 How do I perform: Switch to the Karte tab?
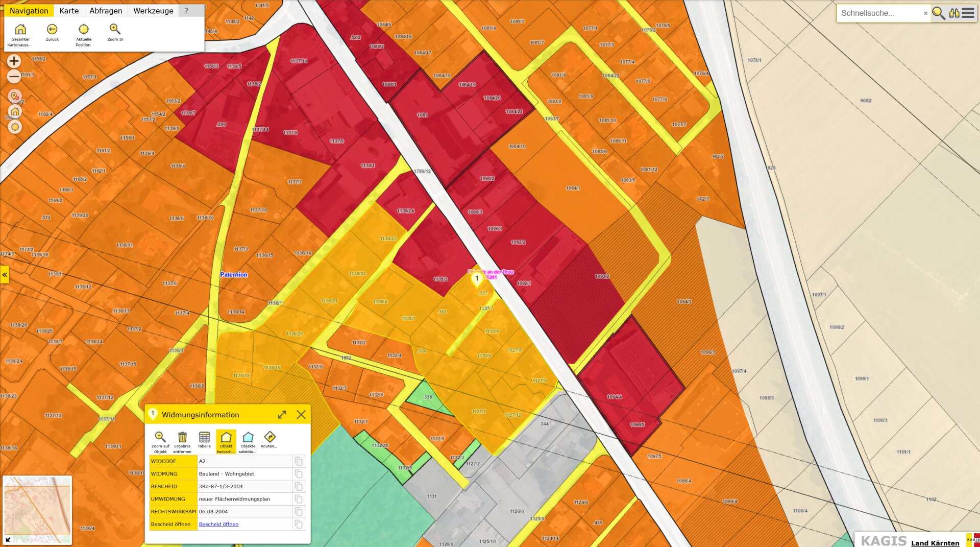tap(69, 11)
